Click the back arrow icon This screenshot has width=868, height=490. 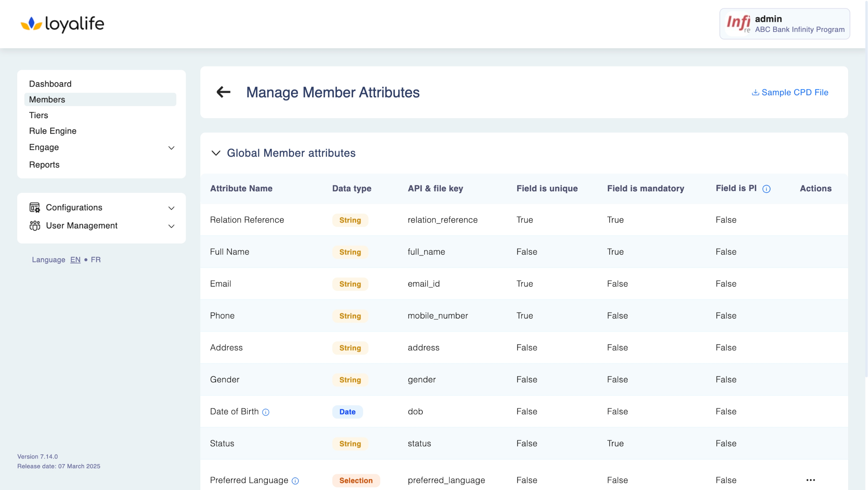224,92
